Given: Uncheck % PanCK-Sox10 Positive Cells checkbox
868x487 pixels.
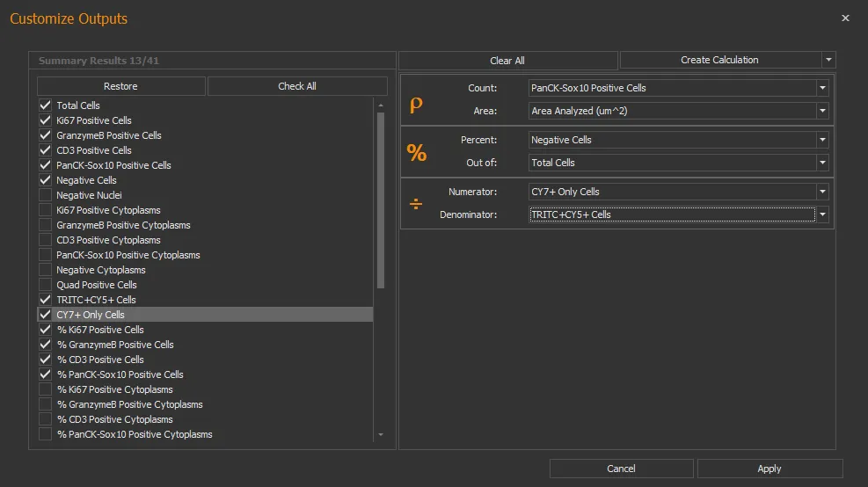Looking at the screenshot, I should (46, 374).
